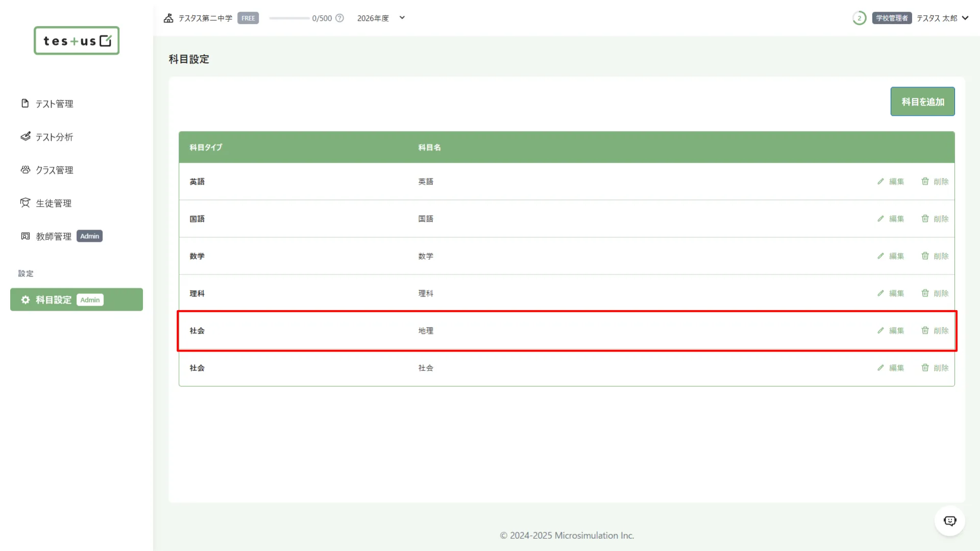Click 削除 text in the 理科 row
The height and width of the screenshot is (551, 980).
941,293
